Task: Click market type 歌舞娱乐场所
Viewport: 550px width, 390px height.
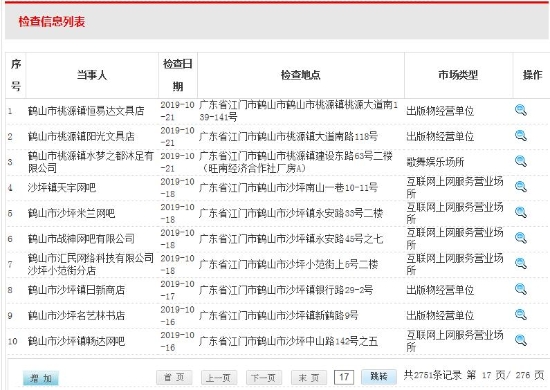Action: (x=435, y=162)
